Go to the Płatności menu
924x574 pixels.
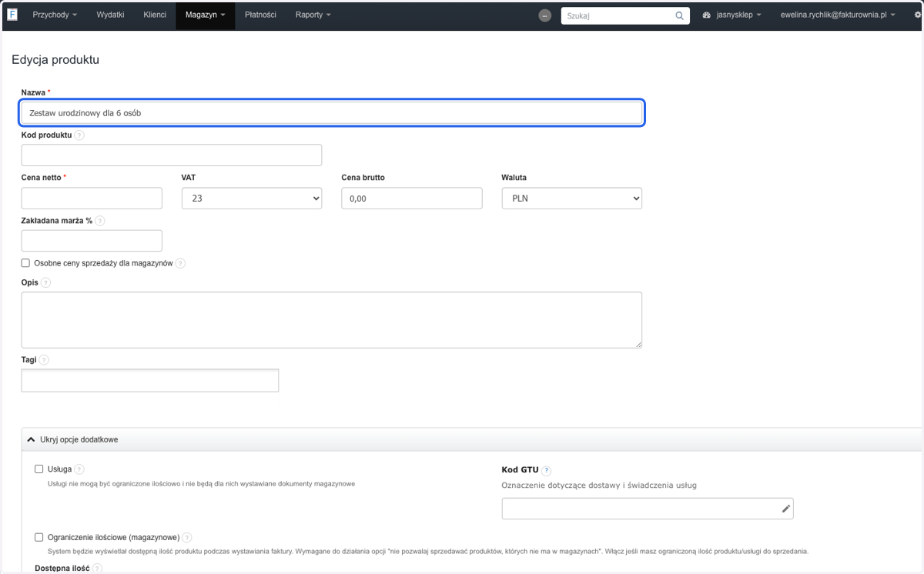point(260,15)
